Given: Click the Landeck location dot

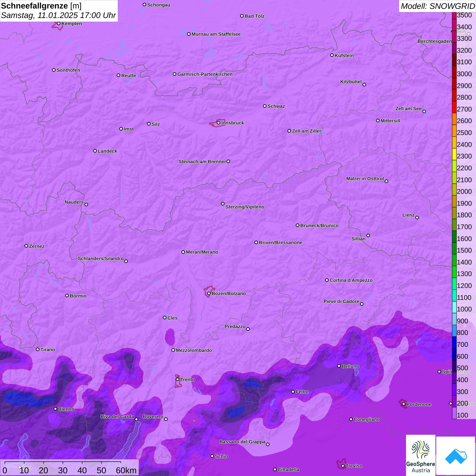Looking at the screenshot, I should (95, 151).
